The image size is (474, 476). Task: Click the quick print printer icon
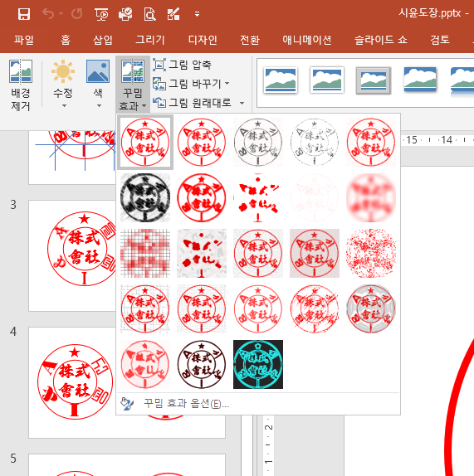tap(125, 14)
